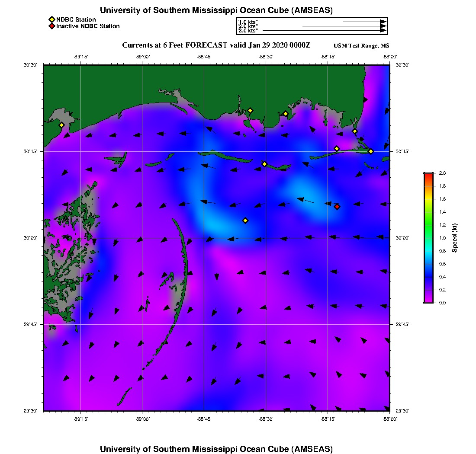Select the yellow station on the barrier island at -88°30' gridline
The image size is (476, 454).
click(265, 164)
